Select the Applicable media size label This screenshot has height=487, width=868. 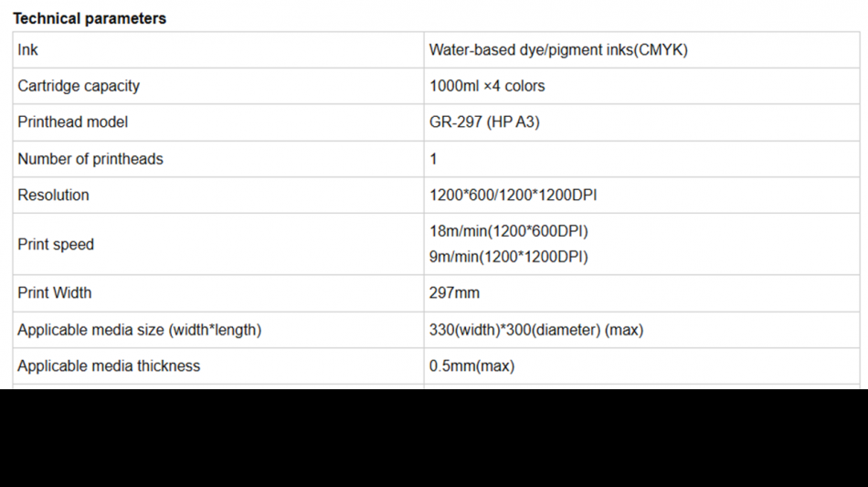click(x=140, y=330)
